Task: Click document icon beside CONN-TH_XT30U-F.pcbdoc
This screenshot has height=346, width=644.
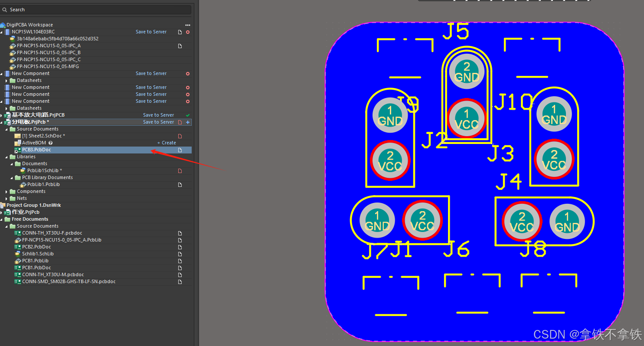Action: click(x=180, y=233)
